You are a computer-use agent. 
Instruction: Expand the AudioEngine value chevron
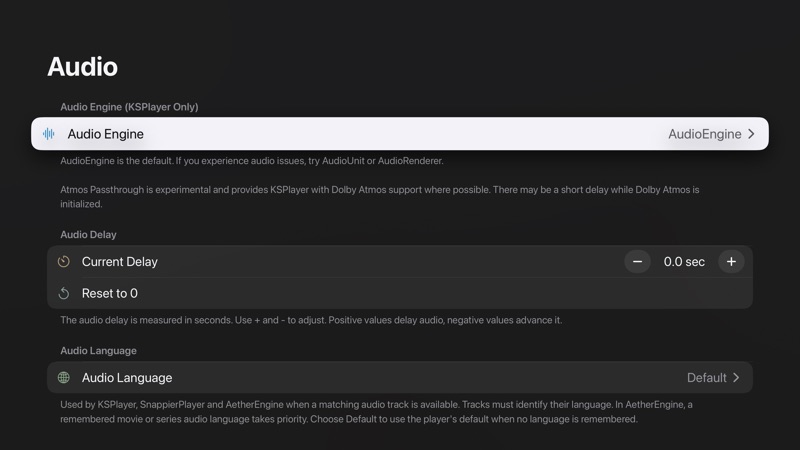click(x=751, y=134)
